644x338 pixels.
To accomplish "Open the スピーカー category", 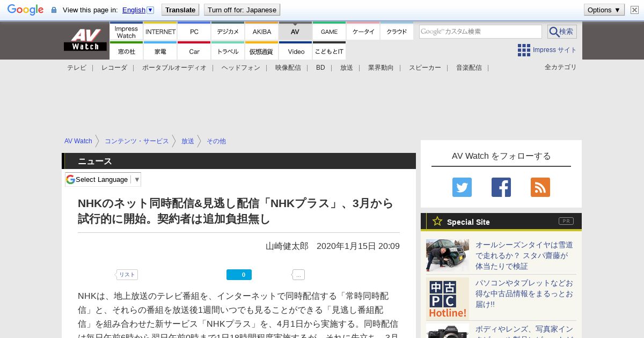I will [x=425, y=68].
